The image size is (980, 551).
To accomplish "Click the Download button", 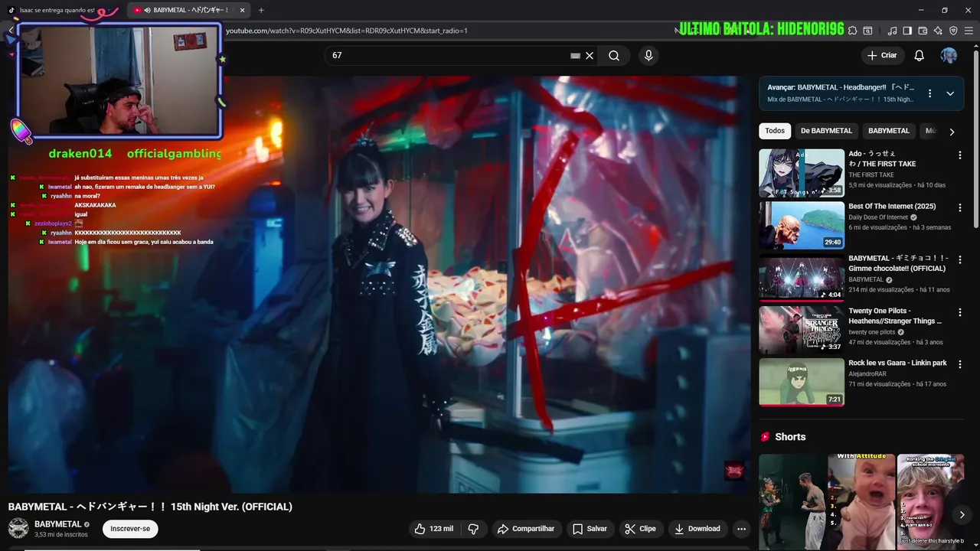I will 697,529.
